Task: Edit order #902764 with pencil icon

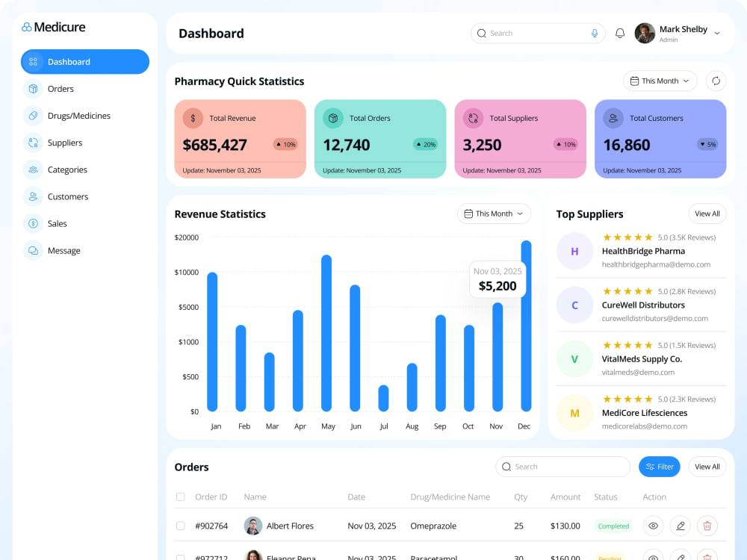Action: pyautogui.click(x=681, y=526)
